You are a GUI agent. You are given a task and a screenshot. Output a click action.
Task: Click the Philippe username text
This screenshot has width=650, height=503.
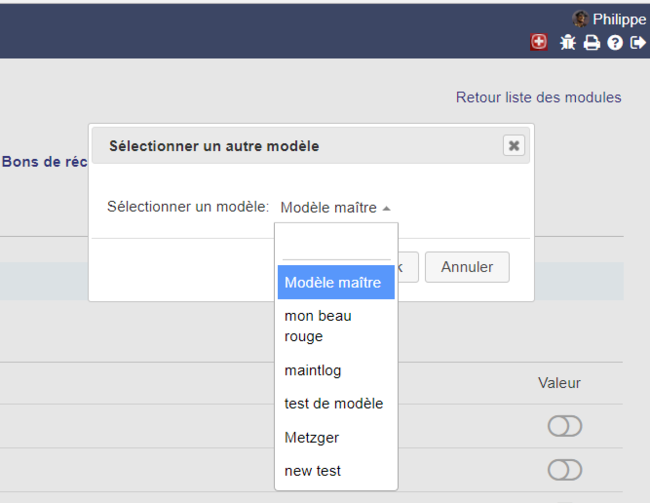pos(619,19)
